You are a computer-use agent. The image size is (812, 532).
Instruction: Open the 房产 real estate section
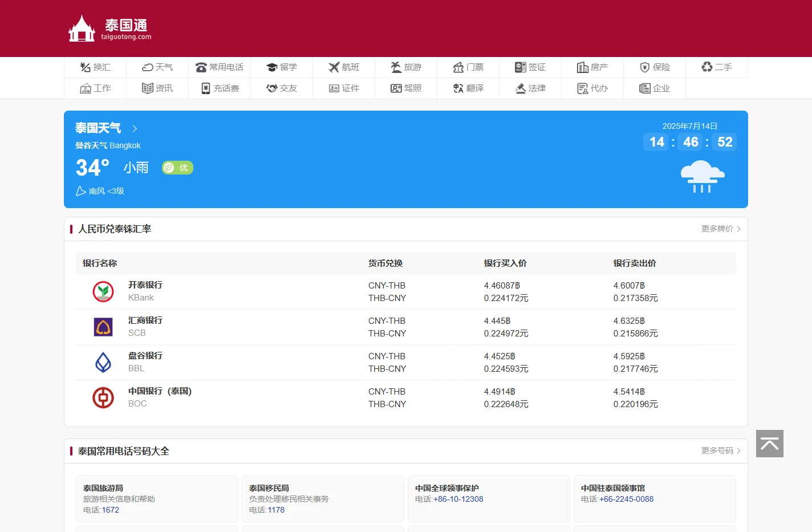(x=592, y=67)
